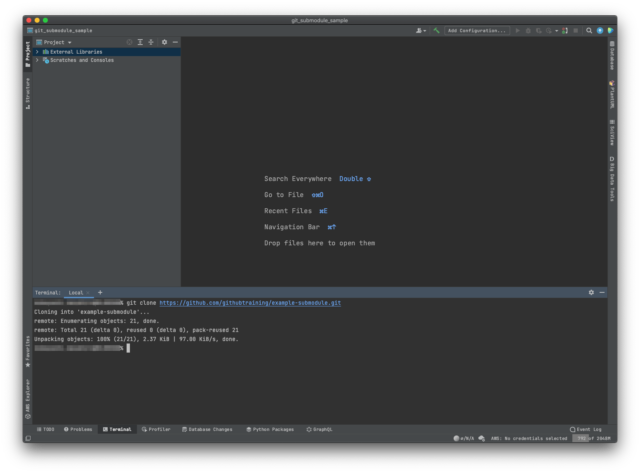The width and height of the screenshot is (640, 473).
Task: Toggle the Terminal tool window button
Action: point(117,429)
